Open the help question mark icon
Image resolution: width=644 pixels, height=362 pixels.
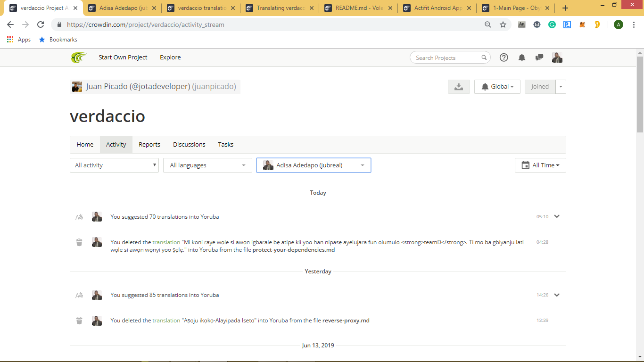[504, 58]
